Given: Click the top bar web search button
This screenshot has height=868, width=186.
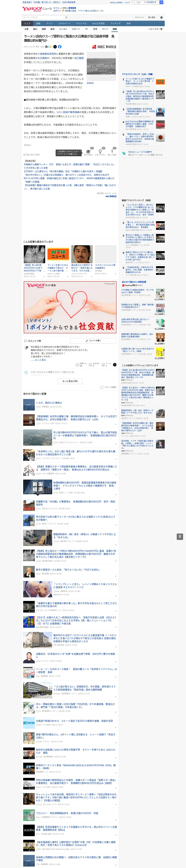Looking at the screenshot, I should click(x=161, y=2).
